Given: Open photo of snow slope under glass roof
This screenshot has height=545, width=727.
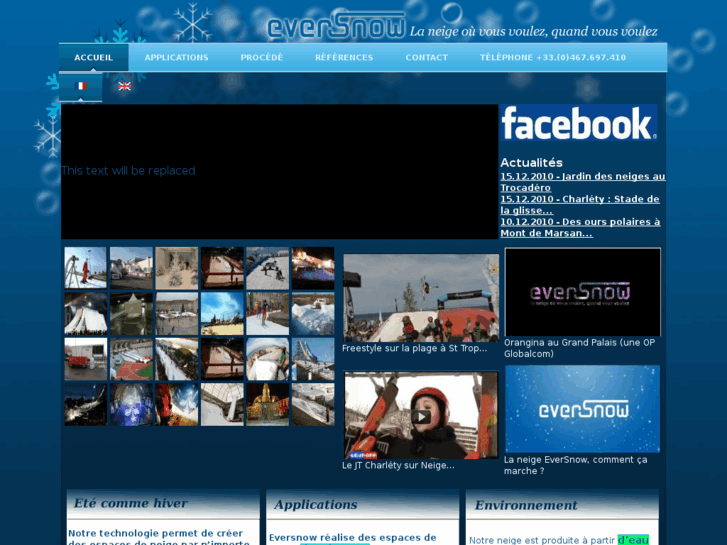Looking at the screenshot, I should pos(222,404).
